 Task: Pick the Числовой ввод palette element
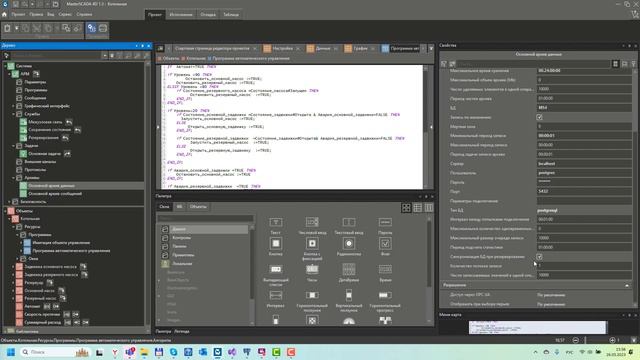tap(312, 226)
